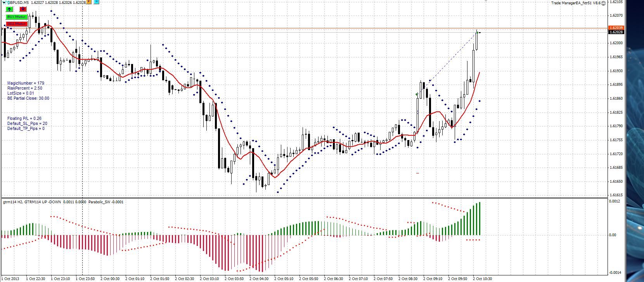Open the GBPUSD,M5 chart dropdown triangle
The width and height of the screenshot is (644, 282).
[x=5, y=2]
